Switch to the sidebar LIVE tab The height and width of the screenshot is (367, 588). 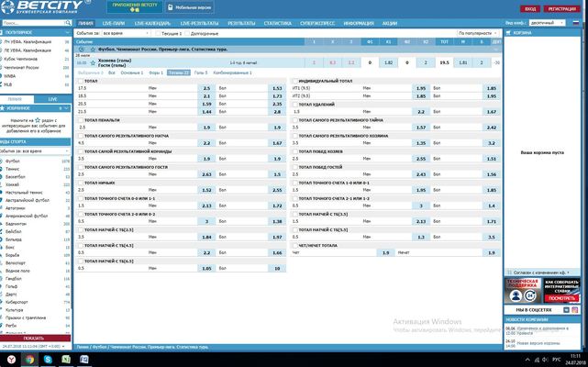coord(53,99)
